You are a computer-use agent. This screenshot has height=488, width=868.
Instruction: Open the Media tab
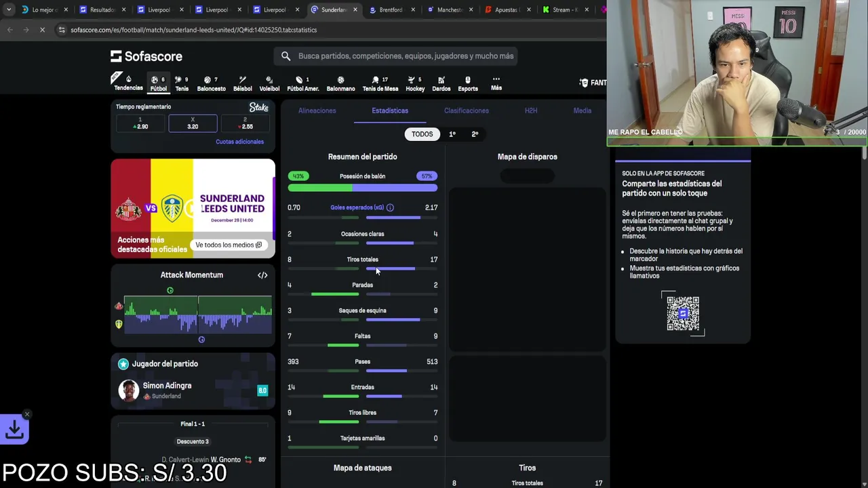583,110
